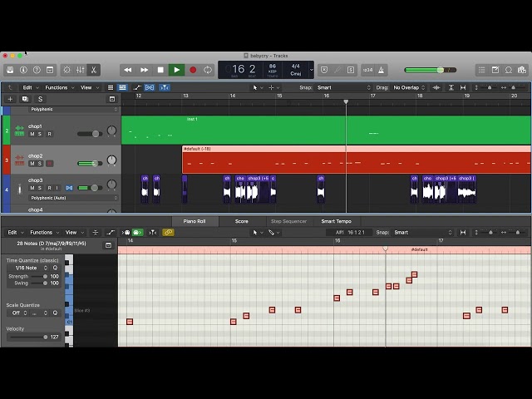Open Piano Roll Functions menu

pyautogui.click(x=44, y=233)
